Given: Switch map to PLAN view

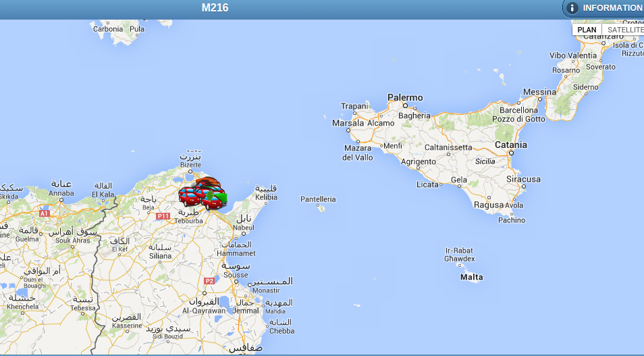Looking at the screenshot, I should click(587, 30).
